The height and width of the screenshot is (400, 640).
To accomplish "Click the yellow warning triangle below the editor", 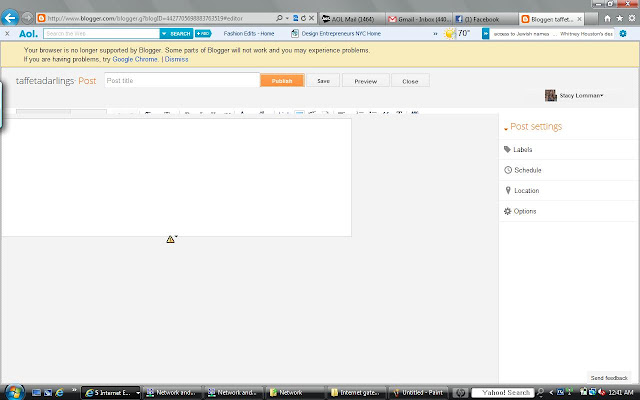I will [171, 239].
